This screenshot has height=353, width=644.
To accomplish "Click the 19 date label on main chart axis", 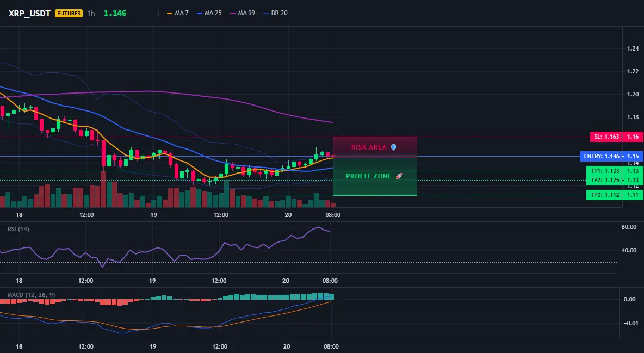I will 153,215.
